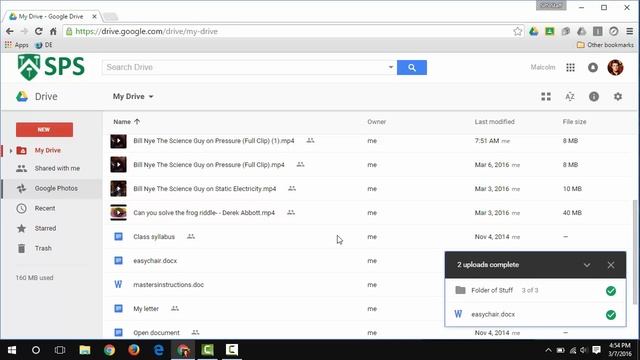Sort by Last modified column

(494, 122)
